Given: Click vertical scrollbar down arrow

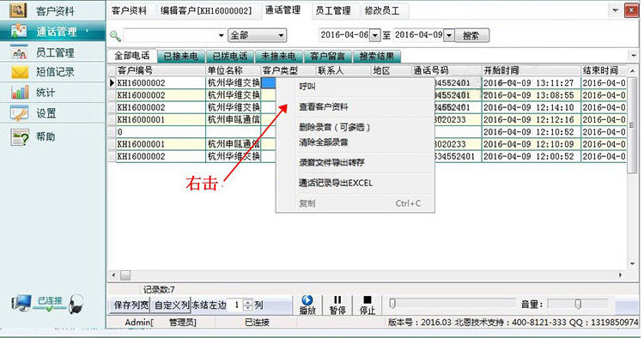Looking at the screenshot, I should pos(633,264).
